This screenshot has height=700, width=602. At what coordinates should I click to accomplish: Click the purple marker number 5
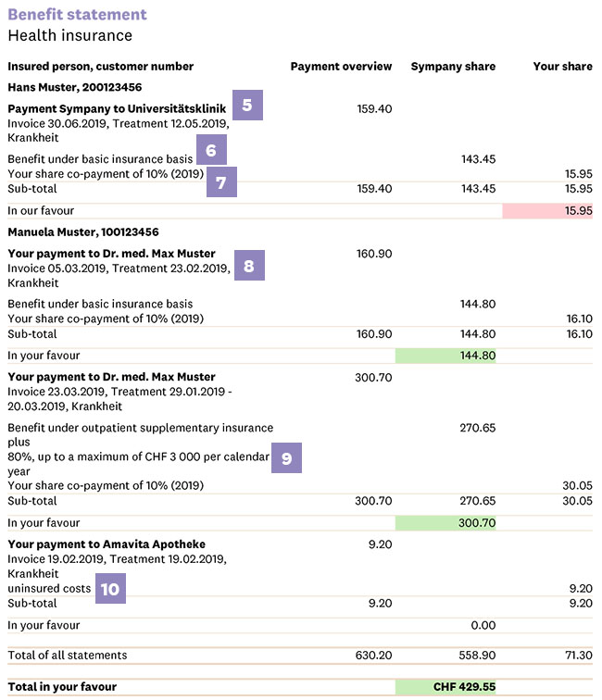(247, 105)
